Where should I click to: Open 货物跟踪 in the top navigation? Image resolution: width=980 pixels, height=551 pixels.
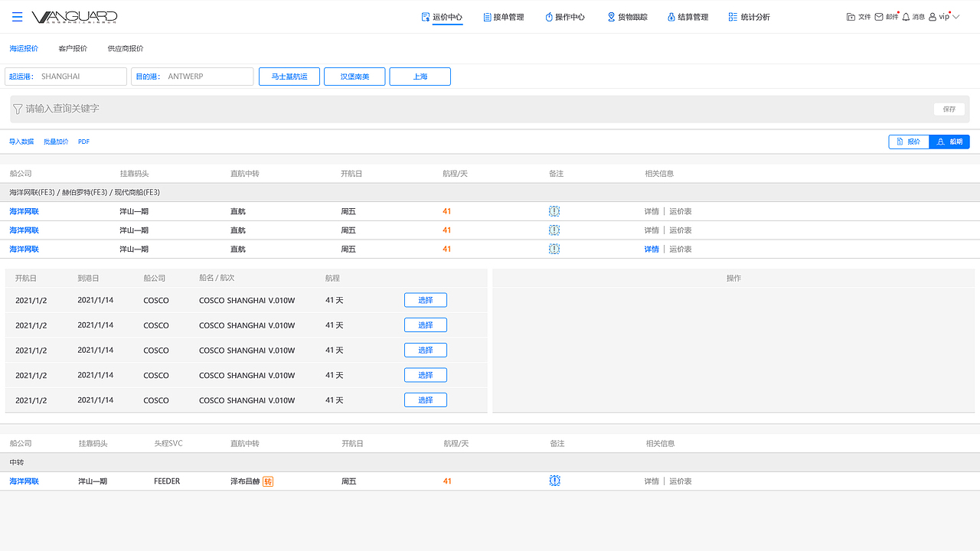627,17
